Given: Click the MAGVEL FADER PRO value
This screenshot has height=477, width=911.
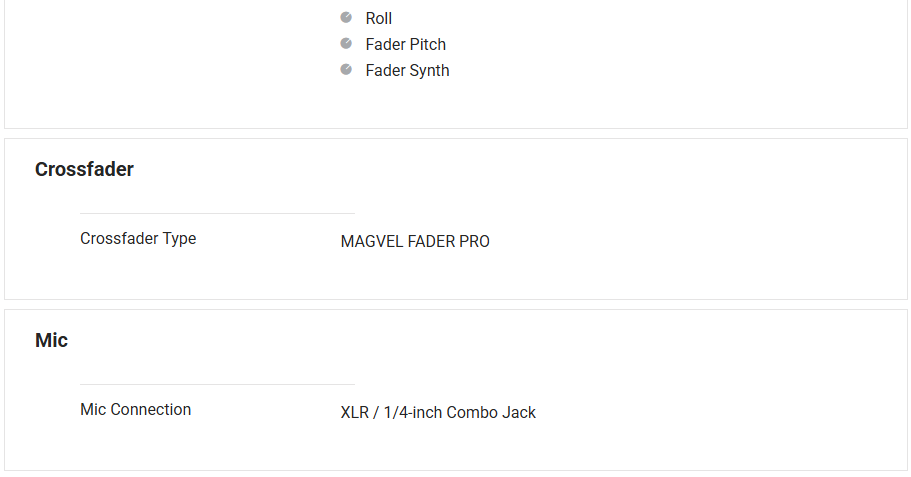Looking at the screenshot, I should (415, 241).
